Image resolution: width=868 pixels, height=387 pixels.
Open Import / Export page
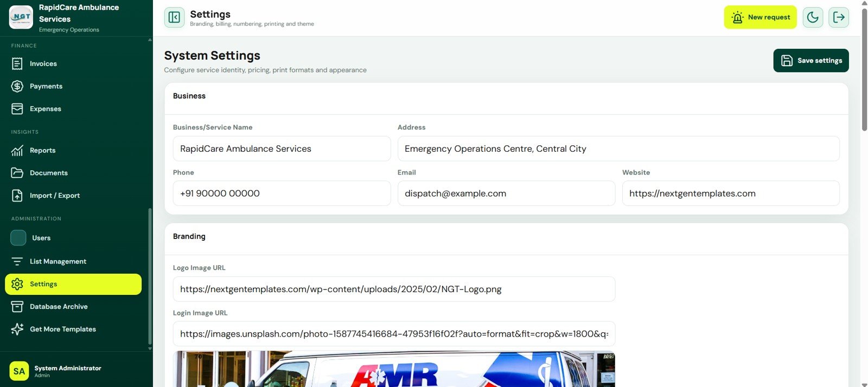coord(73,196)
